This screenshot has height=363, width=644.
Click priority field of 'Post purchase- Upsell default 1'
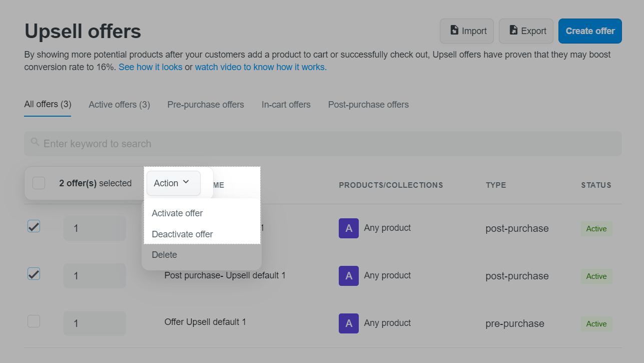point(95,276)
